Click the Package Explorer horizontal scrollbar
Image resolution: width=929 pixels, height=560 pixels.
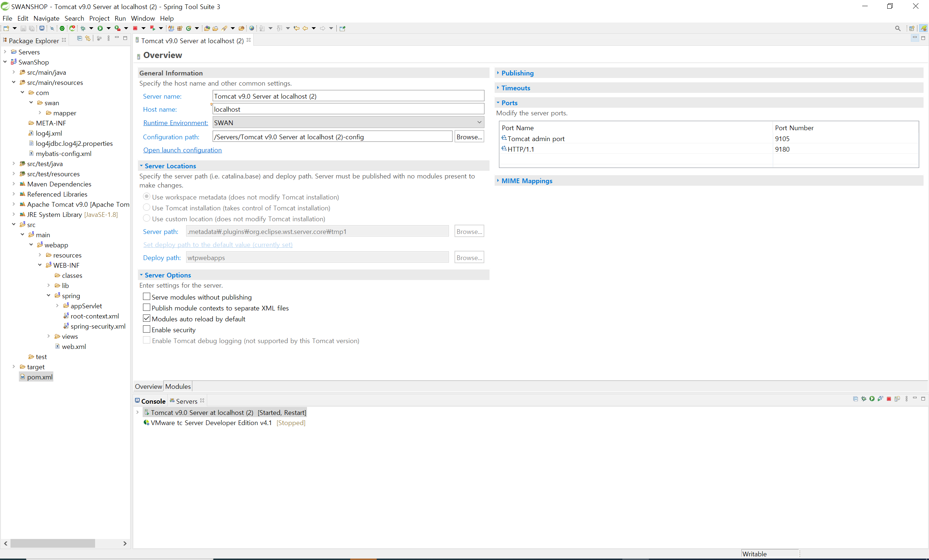pyautogui.click(x=53, y=543)
